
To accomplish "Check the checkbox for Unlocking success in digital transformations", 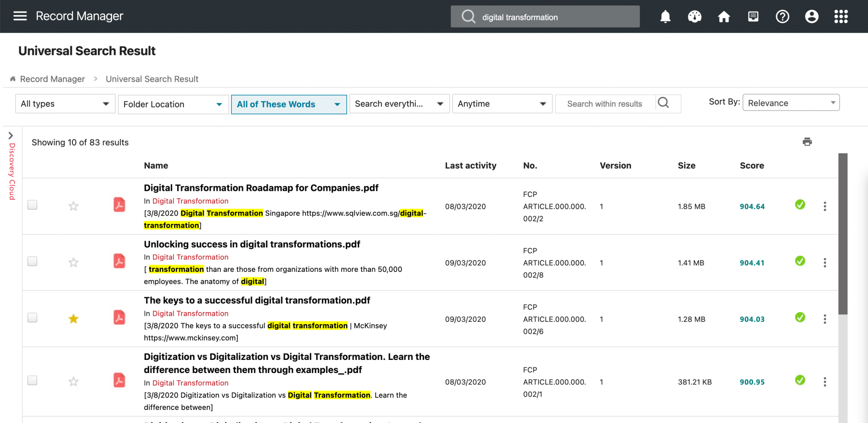I will 32,261.
